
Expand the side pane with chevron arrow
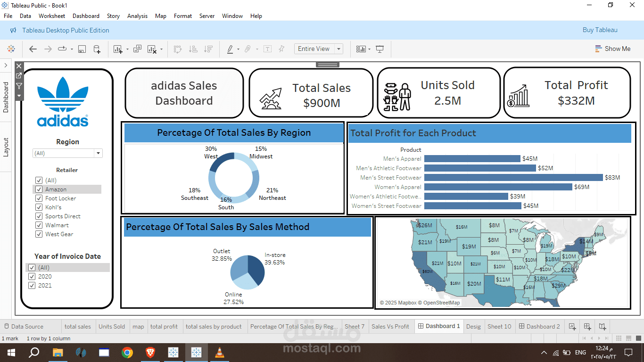(6, 65)
